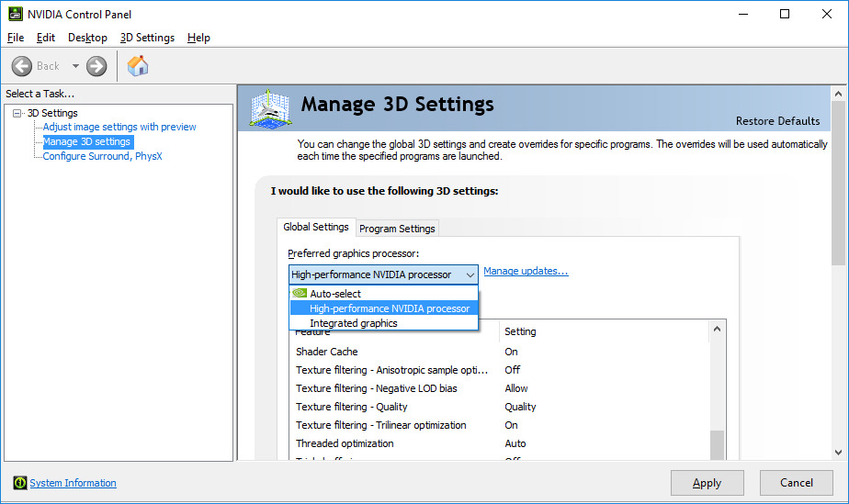Screen dimensions: 849x504
Task: Choose High-performance NVIDIA processor option
Action: (x=384, y=308)
